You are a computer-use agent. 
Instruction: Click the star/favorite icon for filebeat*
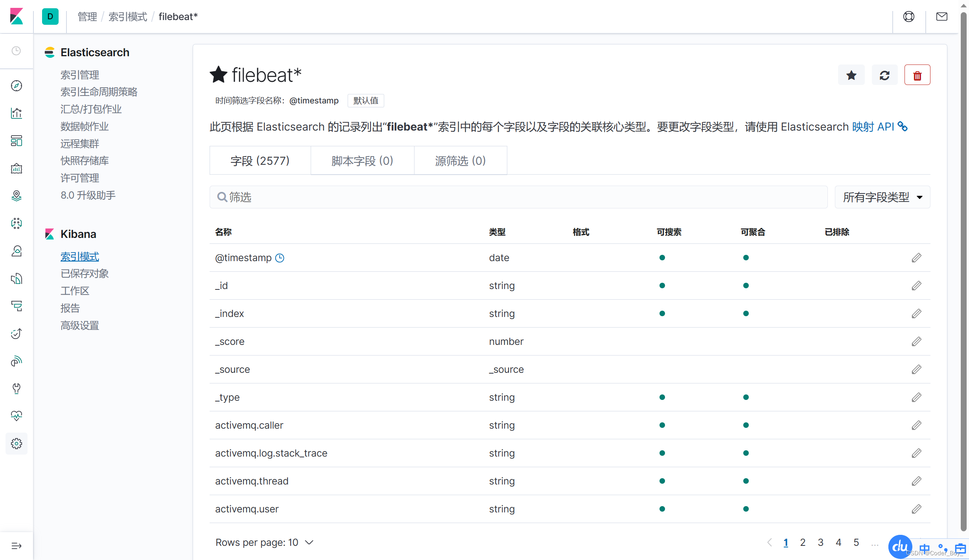(851, 75)
